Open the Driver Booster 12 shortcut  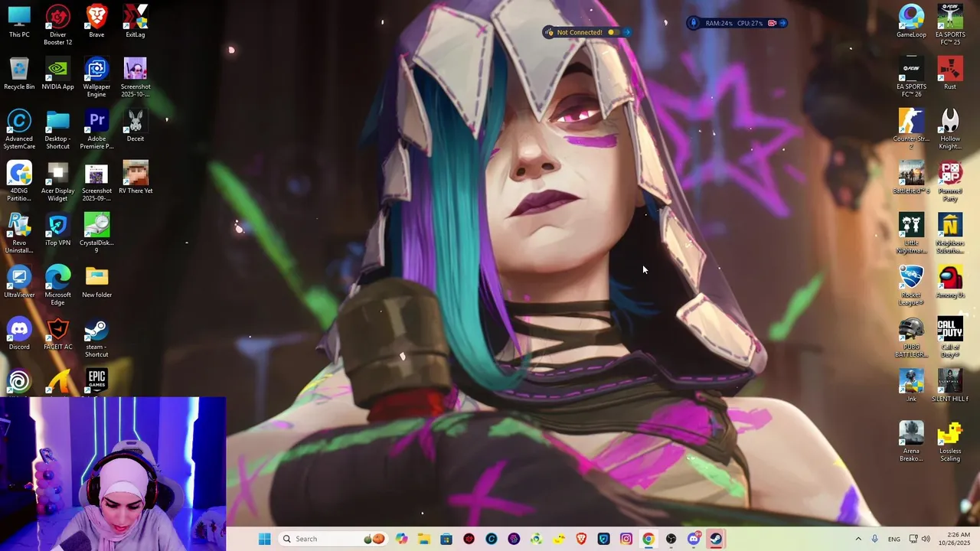point(57,24)
